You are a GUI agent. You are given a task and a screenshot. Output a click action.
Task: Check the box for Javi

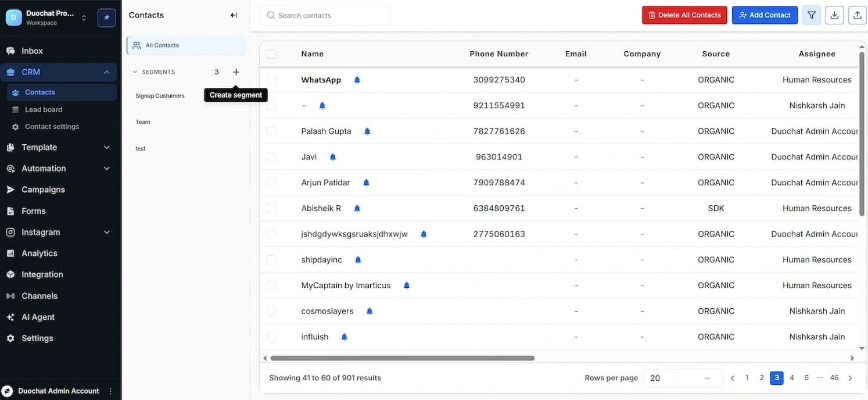click(x=271, y=157)
